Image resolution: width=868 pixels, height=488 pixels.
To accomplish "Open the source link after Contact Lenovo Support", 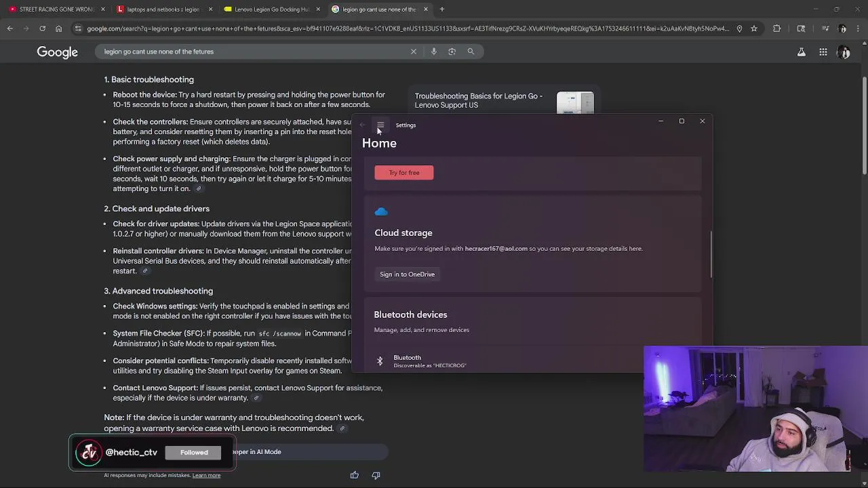I will pyautogui.click(x=256, y=398).
